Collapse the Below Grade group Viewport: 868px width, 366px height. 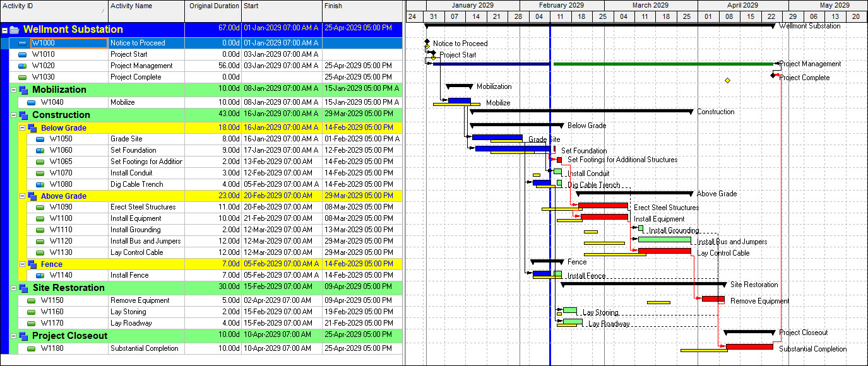click(x=22, y=128)
